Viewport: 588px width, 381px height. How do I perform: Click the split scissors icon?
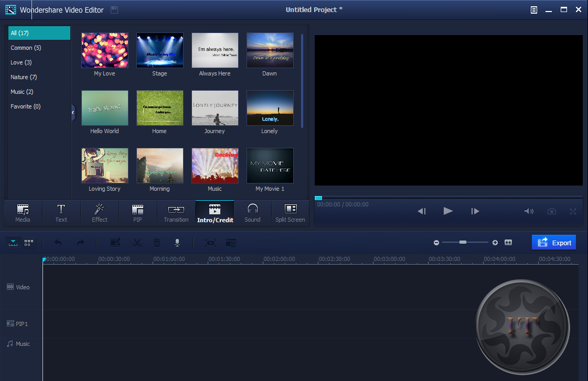[x=137, y=242]
